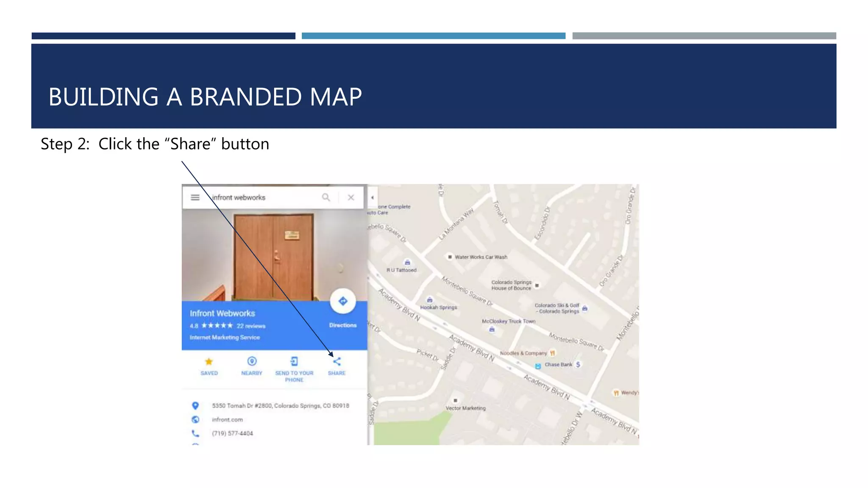This screenshot has width=868, height=488.
Task: Click the 'Infront Webworks' business title
Action: click(223, 313)
